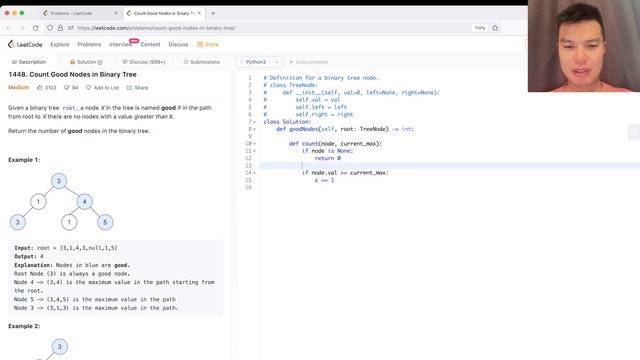The image size is (640, 360).
Task: Click the browser back arrow
Action: pos(9,28)
